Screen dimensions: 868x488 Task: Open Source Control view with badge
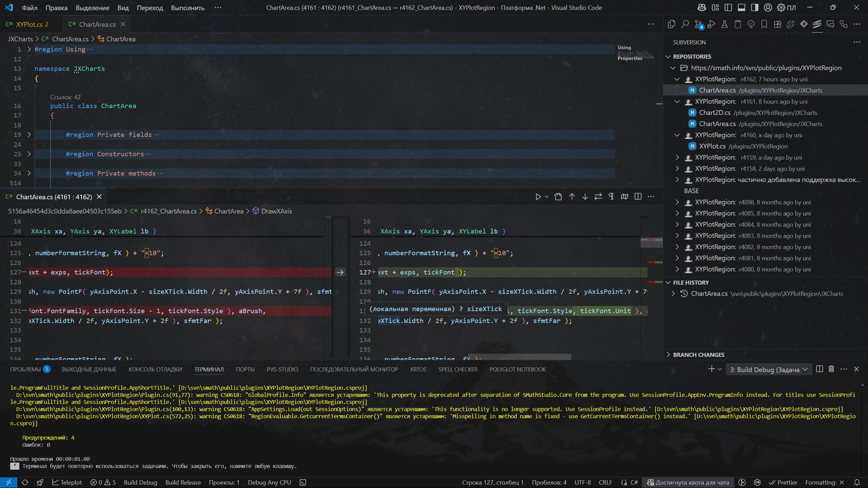699,24
